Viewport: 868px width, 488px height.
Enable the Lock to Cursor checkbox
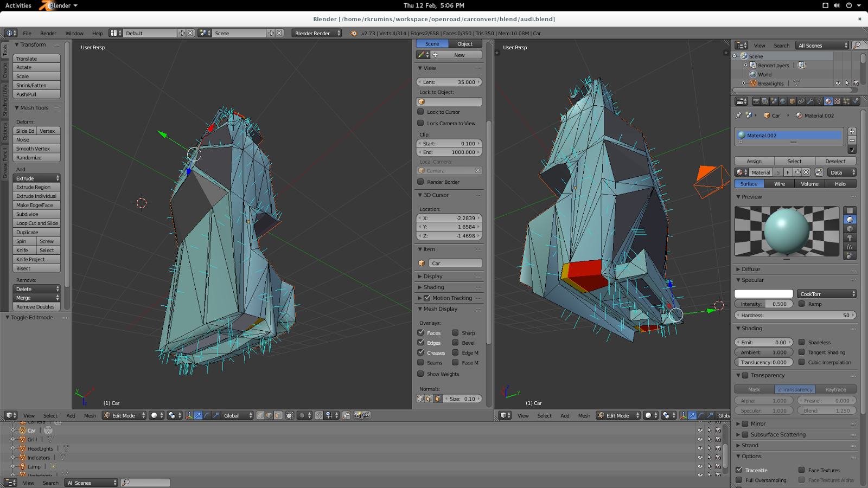click(421, 112)
